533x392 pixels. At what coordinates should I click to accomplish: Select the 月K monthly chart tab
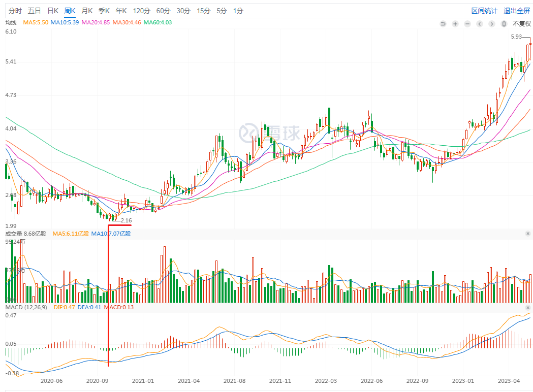87,11
